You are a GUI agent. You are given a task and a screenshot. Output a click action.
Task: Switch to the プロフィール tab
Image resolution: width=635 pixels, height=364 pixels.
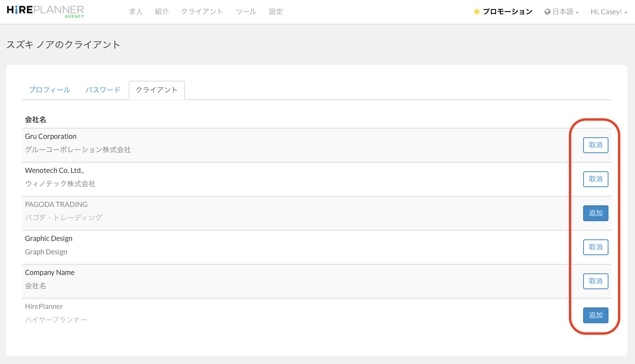49,90
